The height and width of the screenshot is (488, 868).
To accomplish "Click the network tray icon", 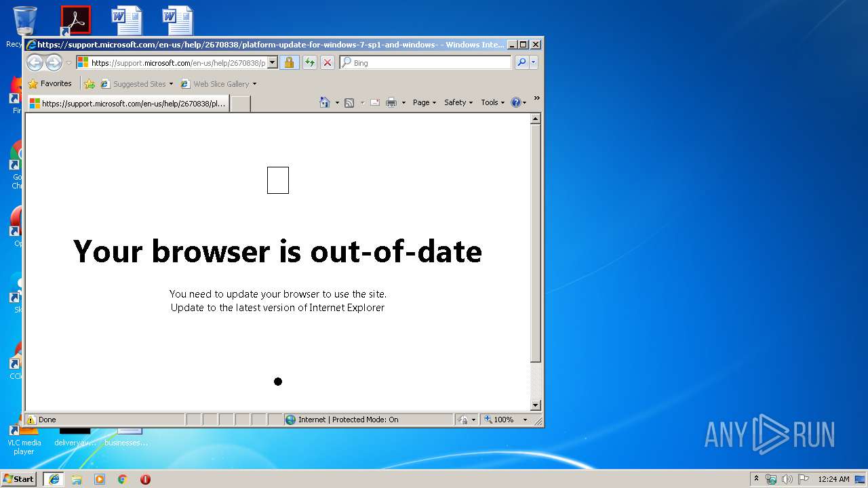I will [771, 479].
